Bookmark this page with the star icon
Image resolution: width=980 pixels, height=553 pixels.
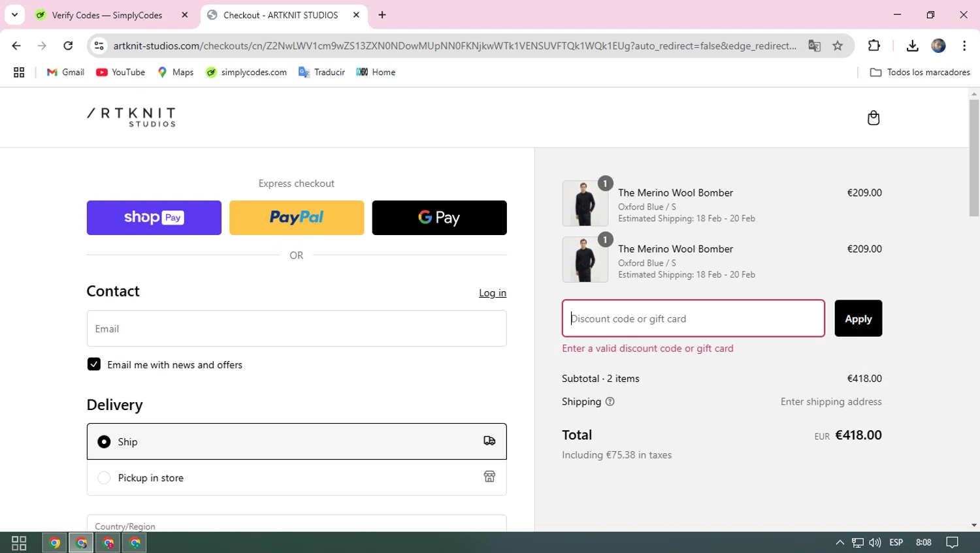838,46
